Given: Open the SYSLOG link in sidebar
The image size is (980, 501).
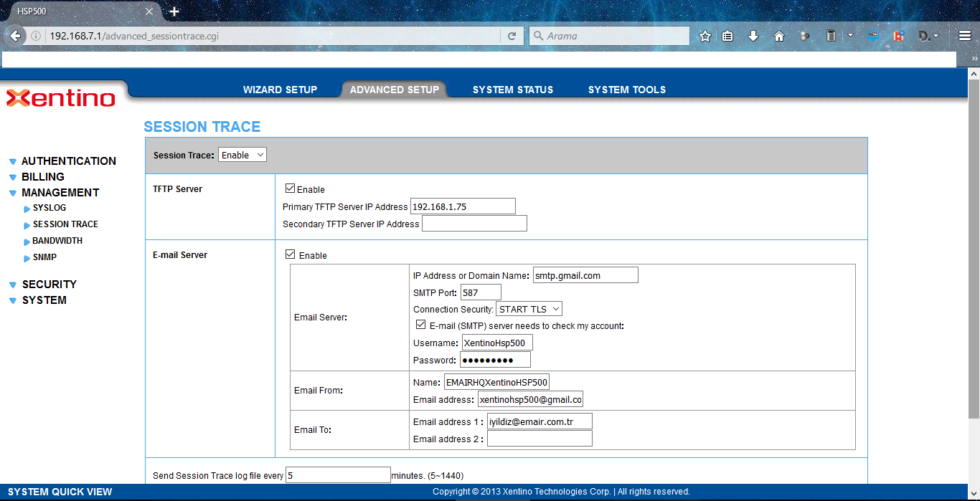Looking at the screenshot, I should pos(49,208).
